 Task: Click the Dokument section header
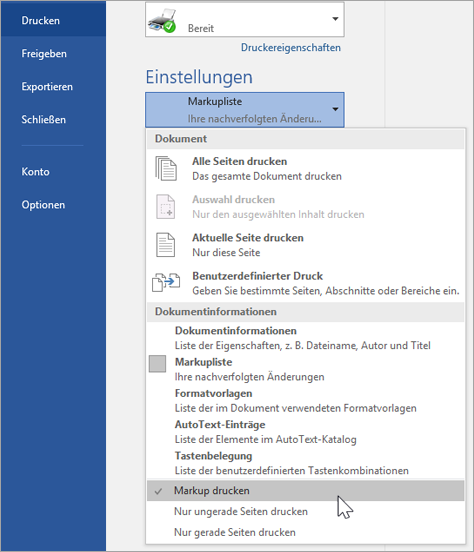pos(305,139)
